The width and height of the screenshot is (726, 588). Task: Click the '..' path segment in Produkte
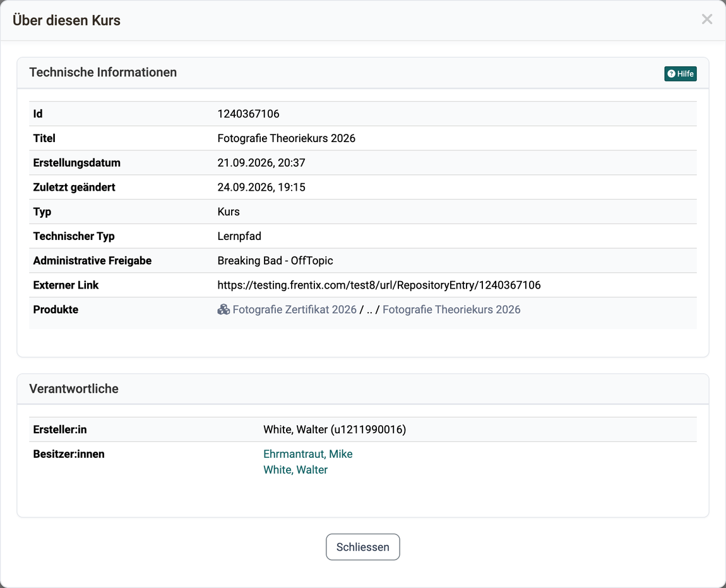(369, 309)
